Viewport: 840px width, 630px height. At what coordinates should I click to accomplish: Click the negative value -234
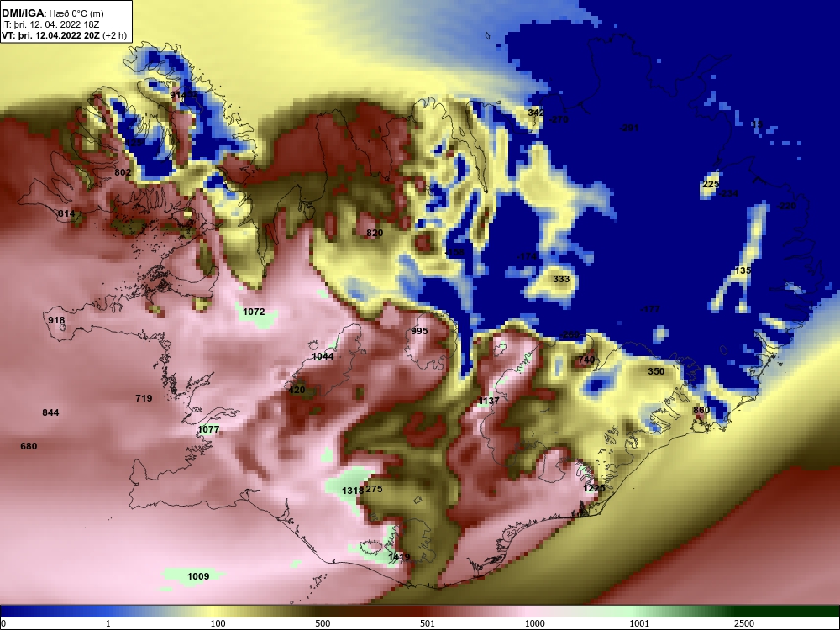coord(728,193)
